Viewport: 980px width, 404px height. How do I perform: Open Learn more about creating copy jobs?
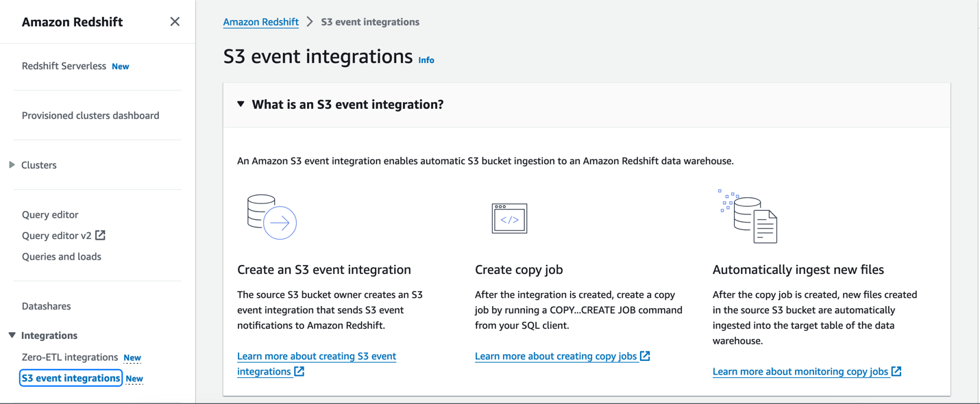pos(555,356)
